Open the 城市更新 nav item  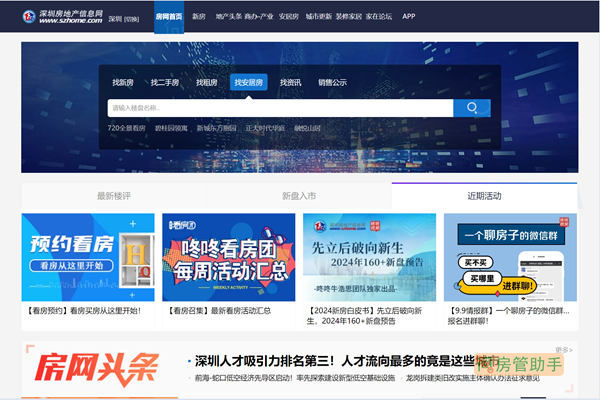pyautogui.click(x=318, y=16)
